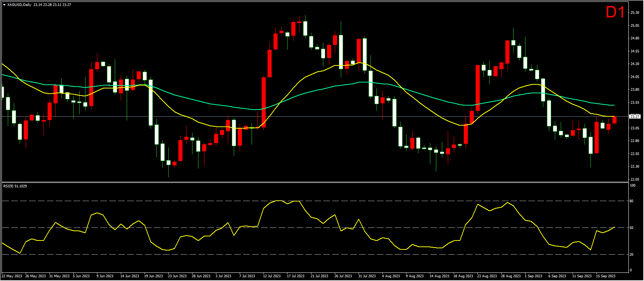Click the 15 Sep 2023 date label
This screenshot has height=281, width=644.
[606, 276]
